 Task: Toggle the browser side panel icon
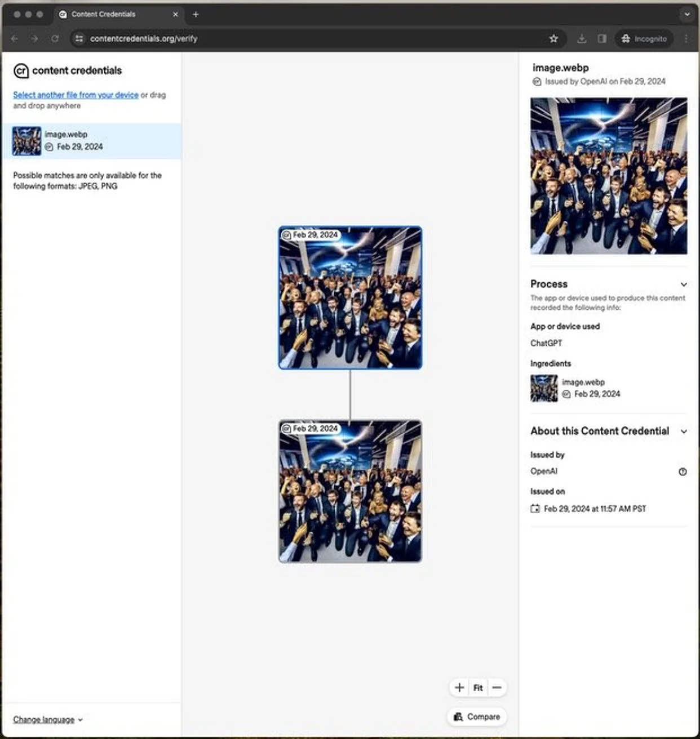pyautogui.click(x=602, y=39)
